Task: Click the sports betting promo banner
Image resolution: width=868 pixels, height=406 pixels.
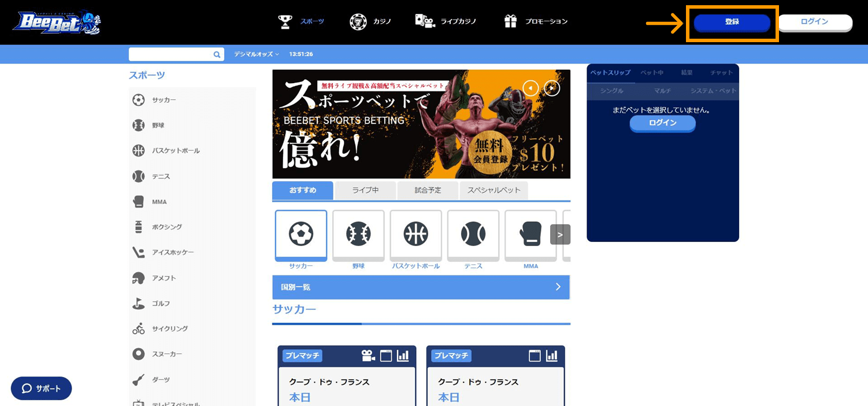Action: click(421, 124)
